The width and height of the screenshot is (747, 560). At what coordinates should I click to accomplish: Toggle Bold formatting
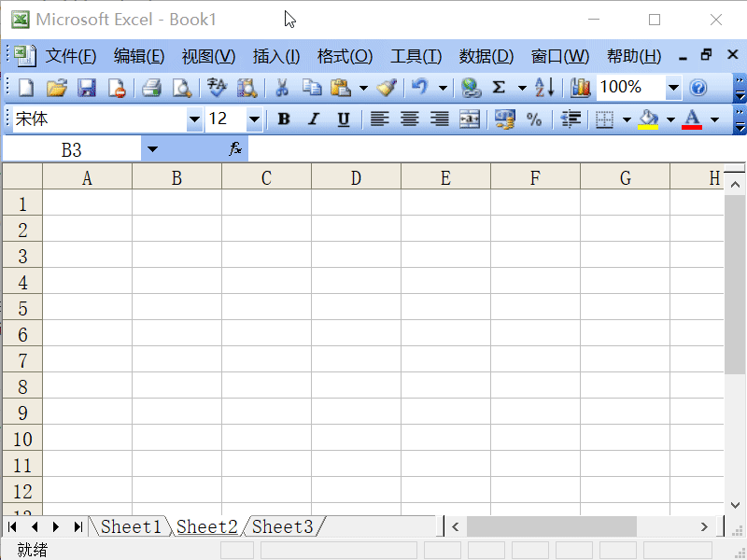284,119
